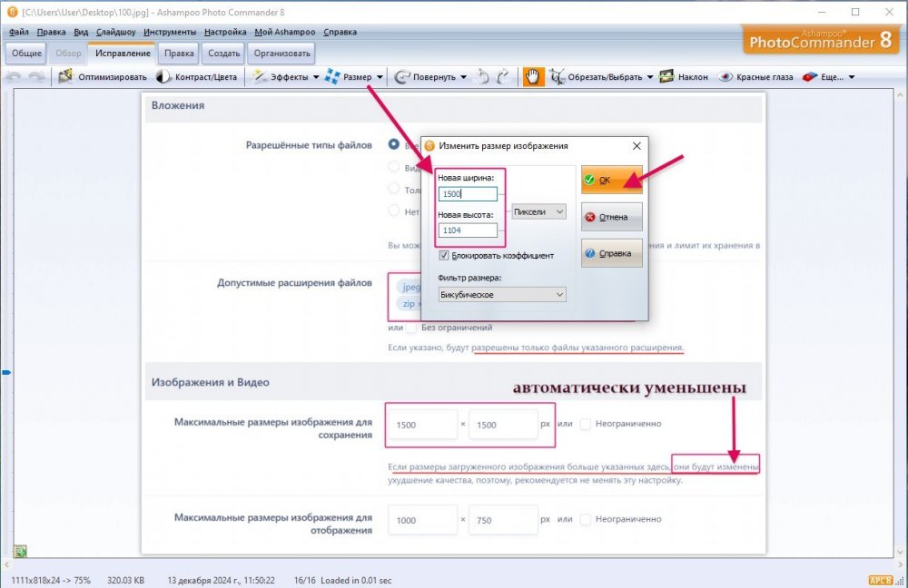Check the Без ограничений checkbox
The image size is (908, 588).
(411, 328)
